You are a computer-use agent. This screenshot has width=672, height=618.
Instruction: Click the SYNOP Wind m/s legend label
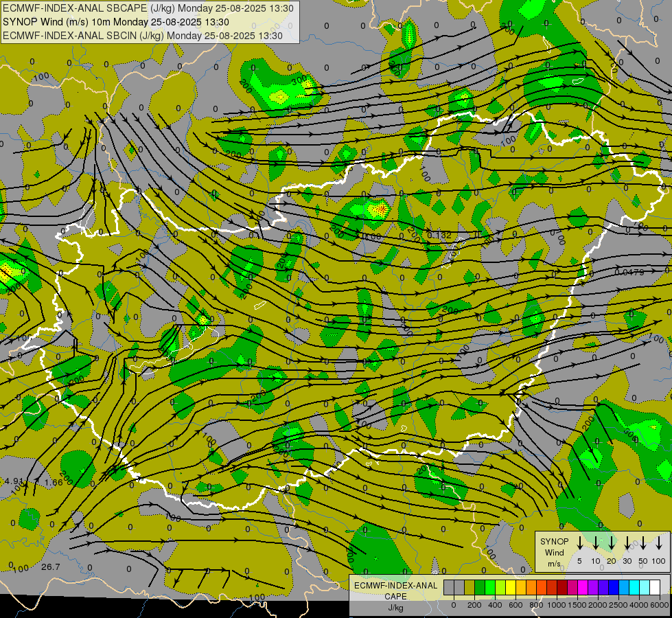(x=554, y=552)
